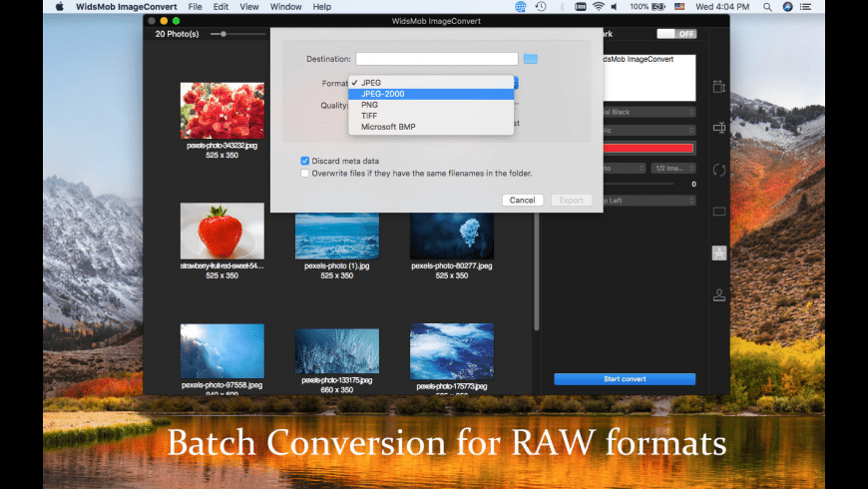Open the Apple menu
Viewport: 868px width, 489px height.
pyautogui.click(x=59, y=7)
